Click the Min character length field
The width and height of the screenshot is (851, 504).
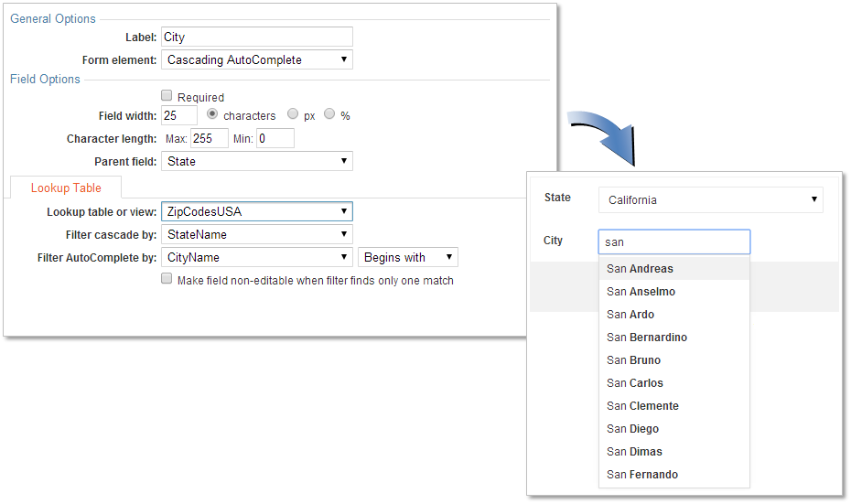(275, 138)
